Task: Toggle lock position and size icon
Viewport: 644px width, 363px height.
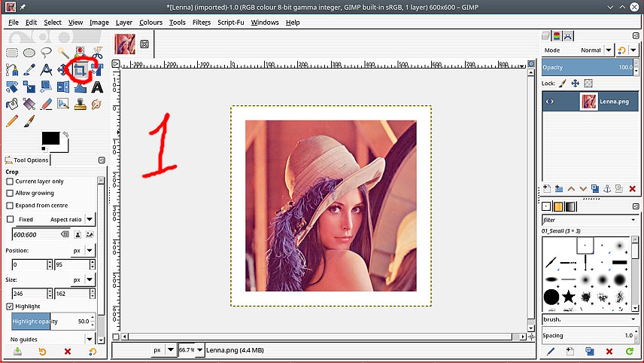Action: pyautogui.click(x=576, y=84)
